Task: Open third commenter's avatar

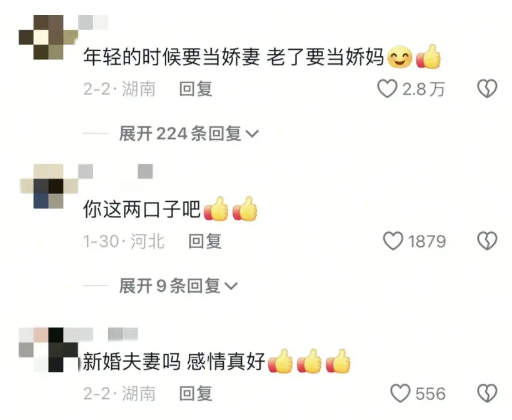Action: click(x=48, y=350)
